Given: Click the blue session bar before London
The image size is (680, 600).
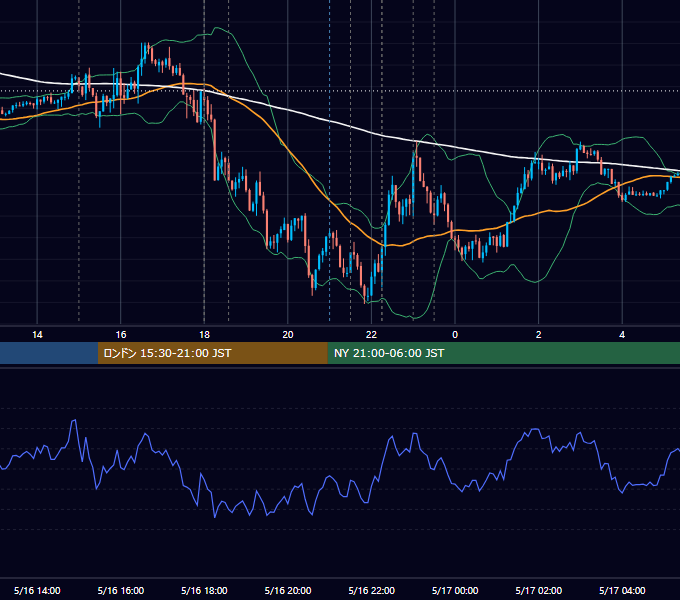Looking at the screenshot, I should 49,353.
